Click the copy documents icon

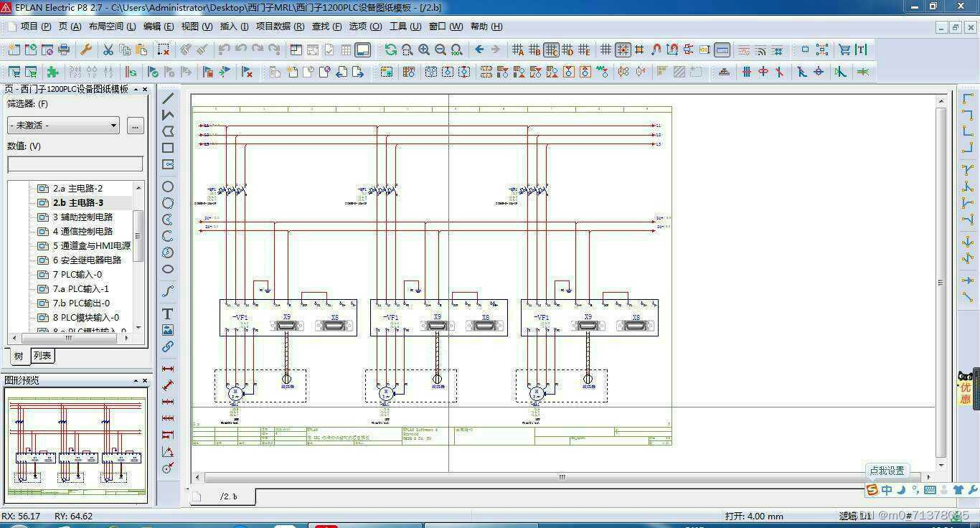[x=125, y=49]
